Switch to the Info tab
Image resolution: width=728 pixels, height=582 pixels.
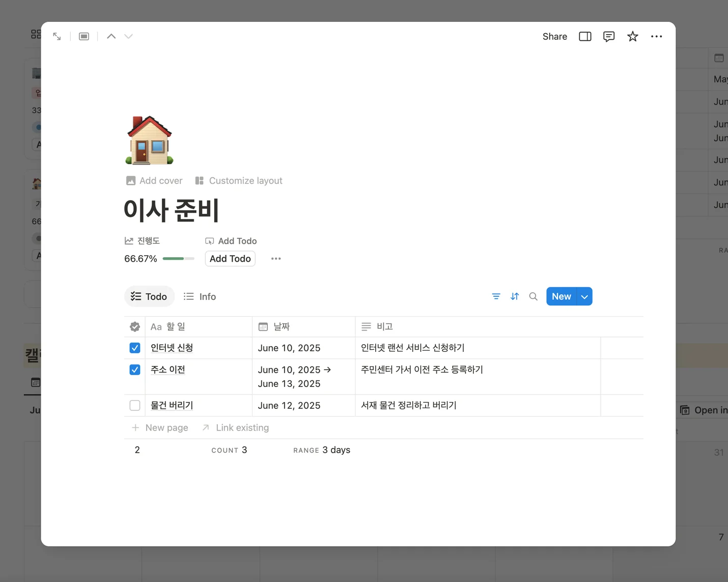tap(200, 296)
